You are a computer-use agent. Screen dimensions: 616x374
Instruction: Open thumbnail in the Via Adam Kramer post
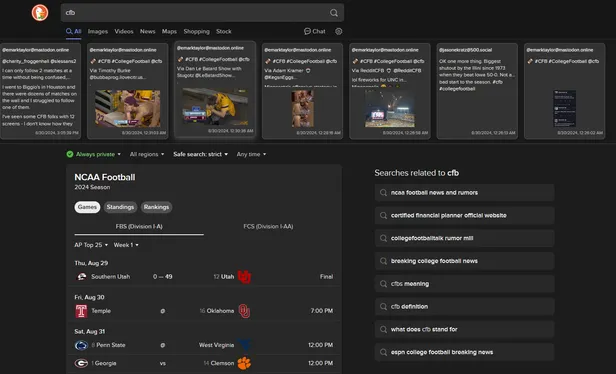[x=302, y=108]
